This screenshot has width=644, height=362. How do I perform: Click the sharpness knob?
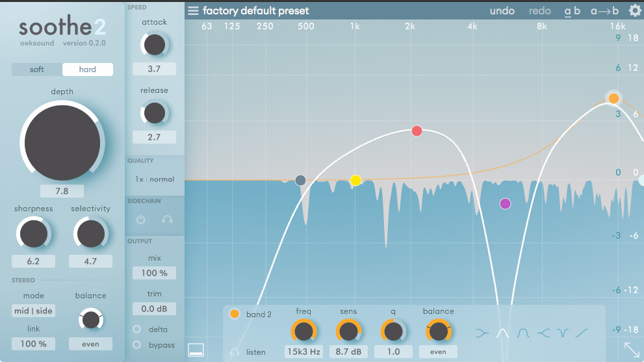[x=33, y=233]
